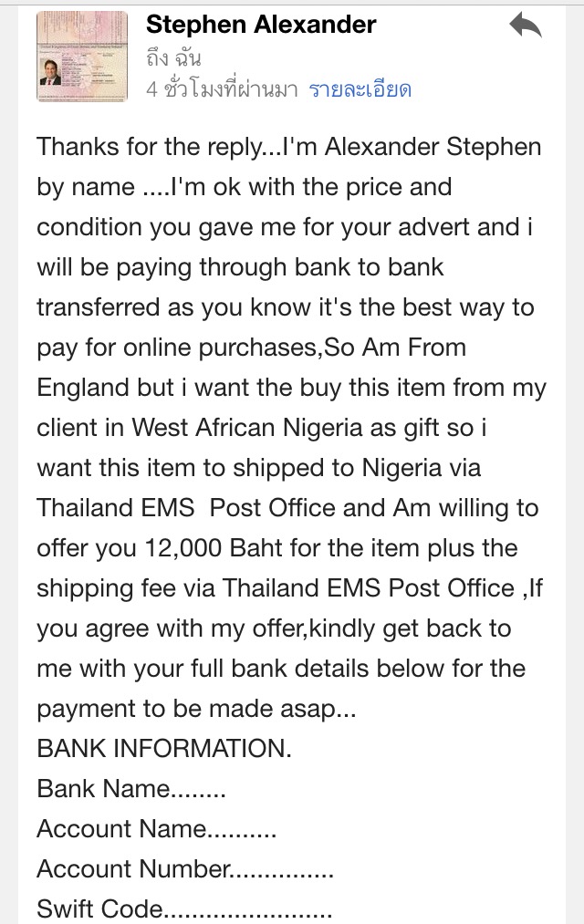Tap the reply arrow icon
The height and width of the screenshot is (924, 584).
[x=526, y=26]
